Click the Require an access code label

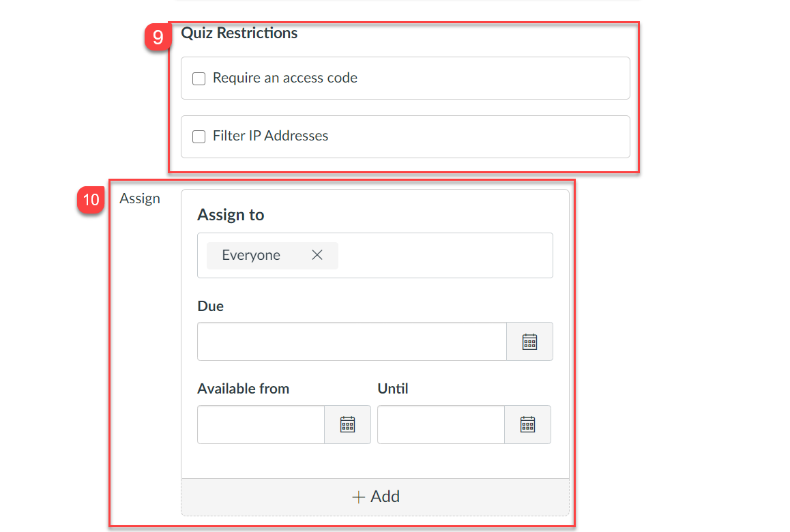(285, 78)
